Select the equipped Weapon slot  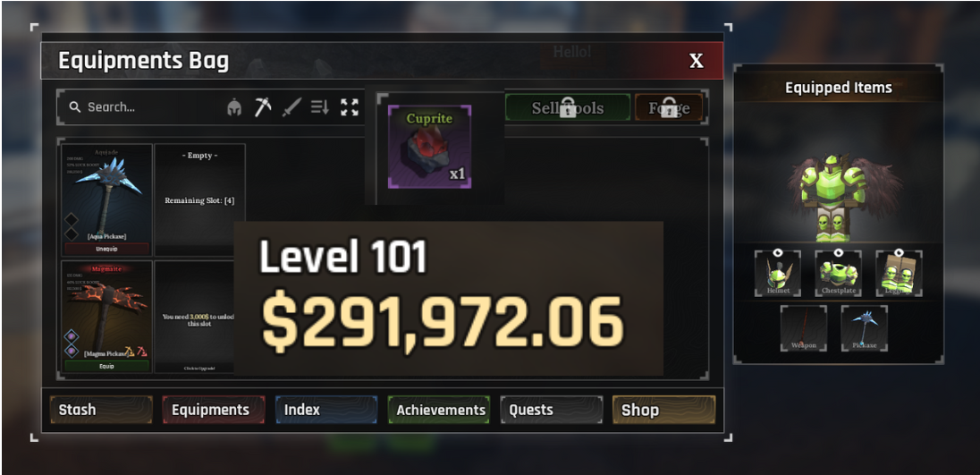tap(804, 328)
